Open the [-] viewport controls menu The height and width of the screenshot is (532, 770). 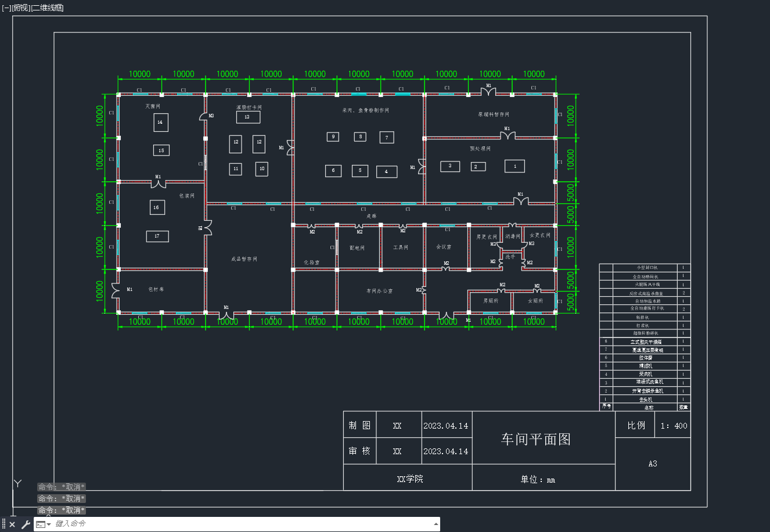coord(6,8)
